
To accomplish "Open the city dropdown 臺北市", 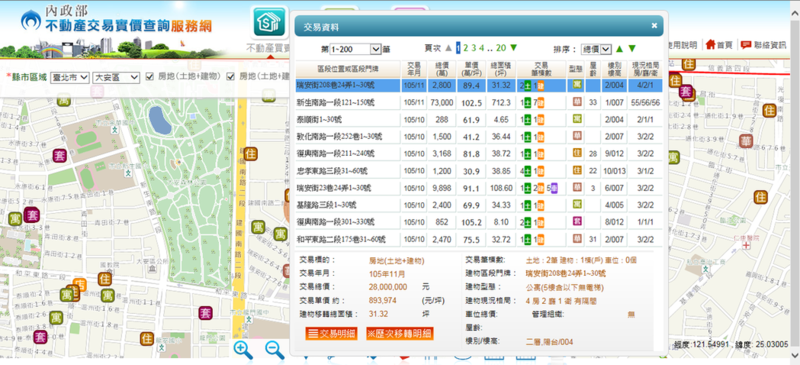I will [70, 77].
